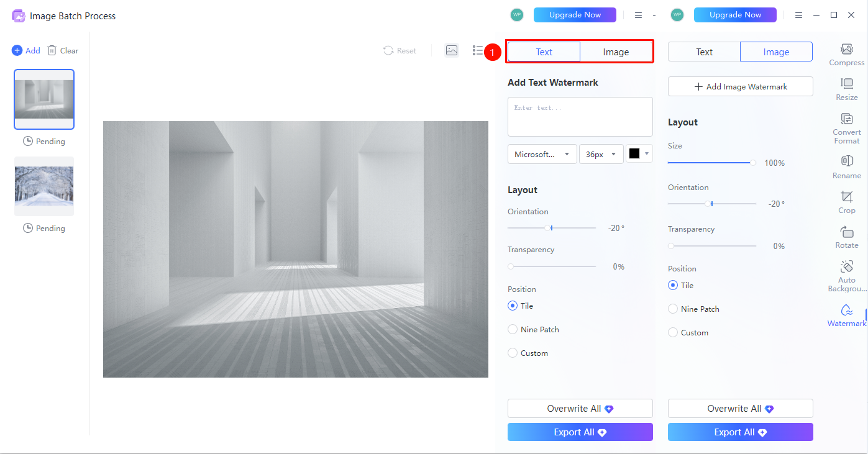Reset the edits with the Reset icon
This screenshot has height=454, width=868.
(388, 50)
